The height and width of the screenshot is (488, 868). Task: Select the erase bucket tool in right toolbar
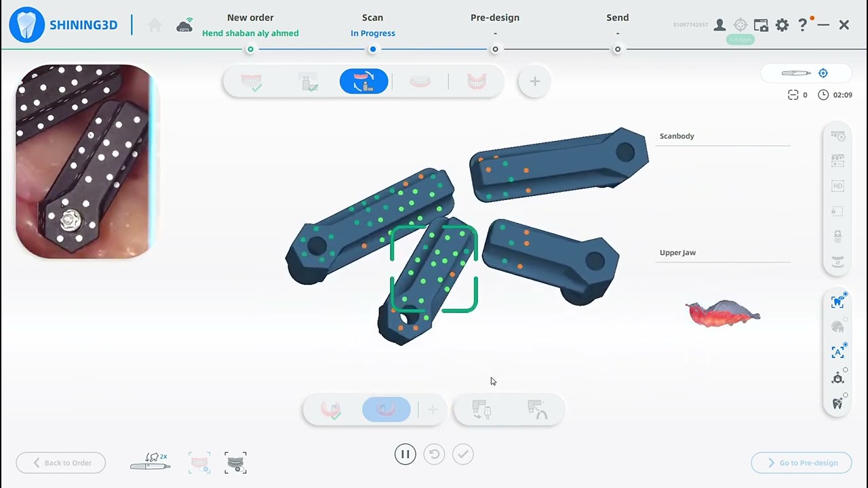click(x=837, y=236)
